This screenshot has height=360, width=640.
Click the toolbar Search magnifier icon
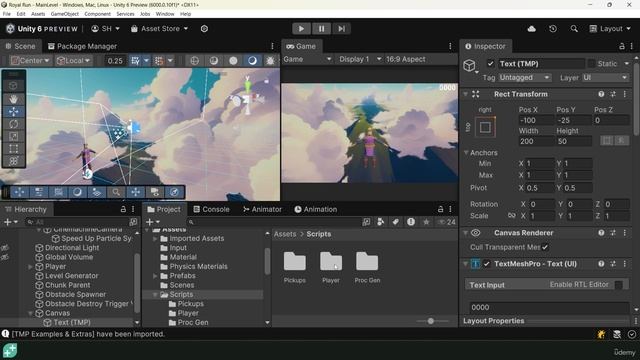pyautogui.click(x=574, y=29)
